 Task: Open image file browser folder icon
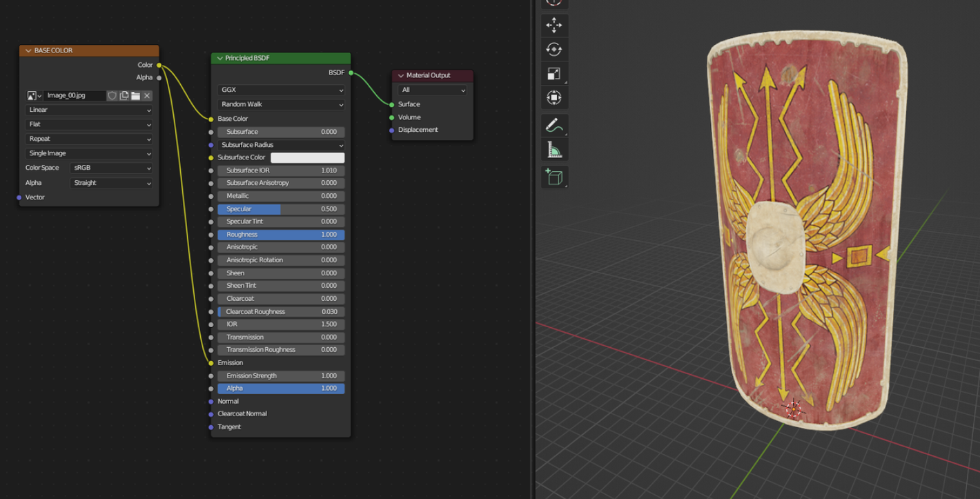(x=135, y=96)
